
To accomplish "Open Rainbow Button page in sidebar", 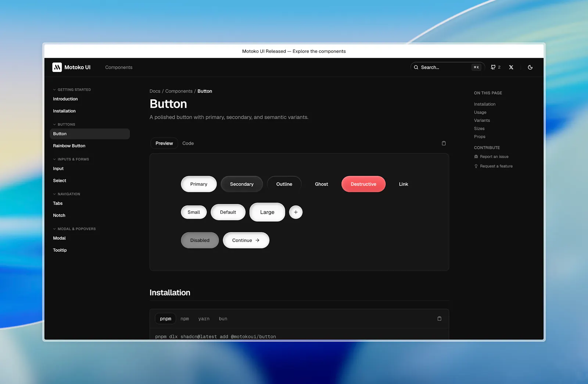I will [69, 146].
